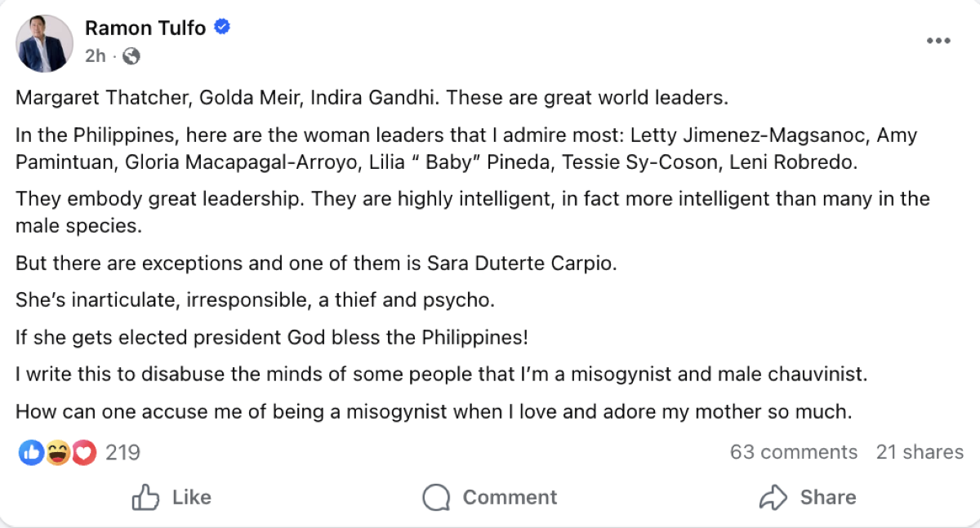View the 21 shares list

(x=920, y=452)
